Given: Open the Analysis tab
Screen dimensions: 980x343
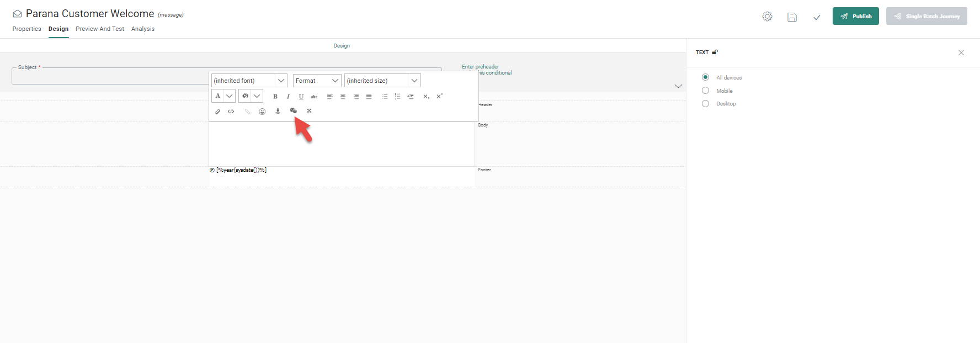Looking at the screenshot, I should pos(143,29).
